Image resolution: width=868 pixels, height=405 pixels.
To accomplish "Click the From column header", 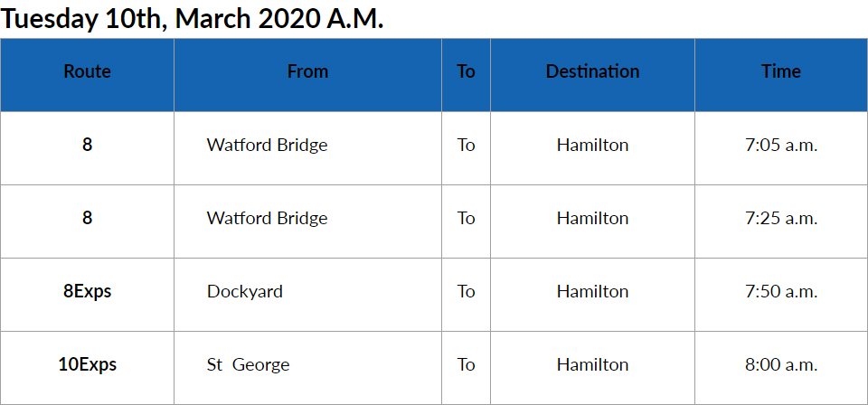I will 307,71.
